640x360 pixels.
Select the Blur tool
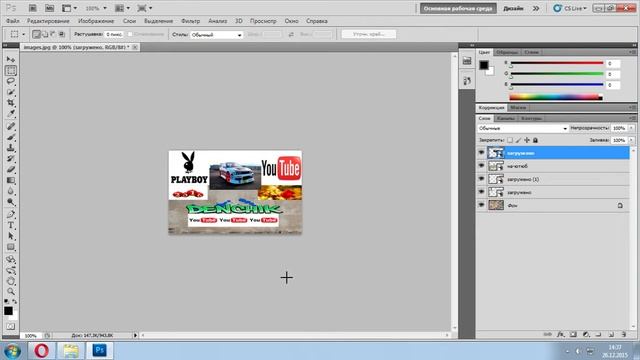point(11,191)
